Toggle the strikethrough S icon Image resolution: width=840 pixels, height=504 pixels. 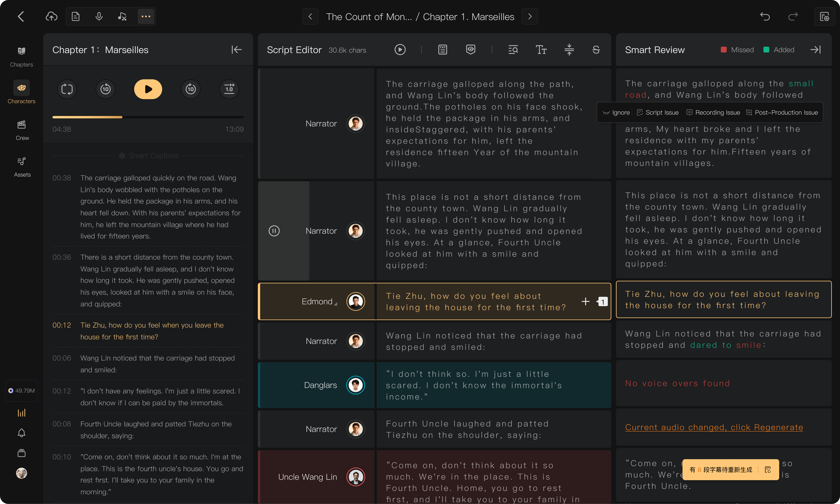[596, 50]
